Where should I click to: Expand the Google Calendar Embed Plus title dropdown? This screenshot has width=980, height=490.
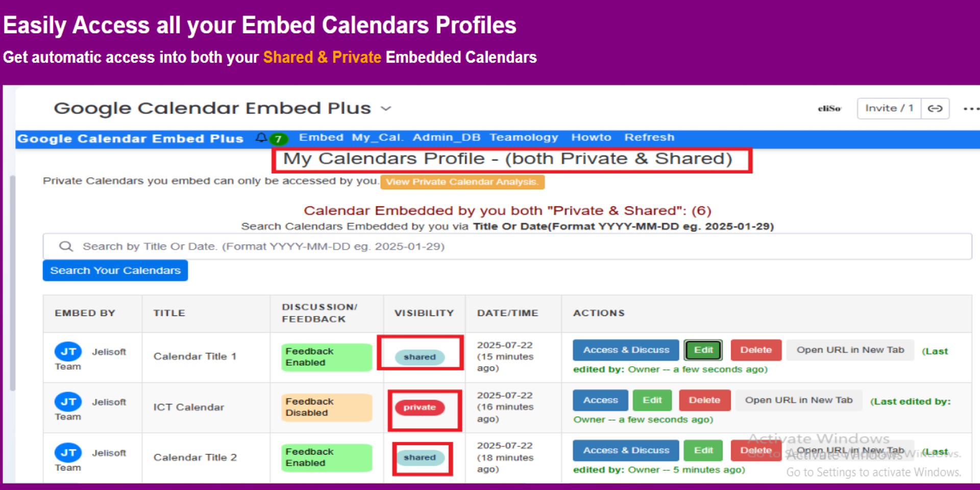(386, 108)
